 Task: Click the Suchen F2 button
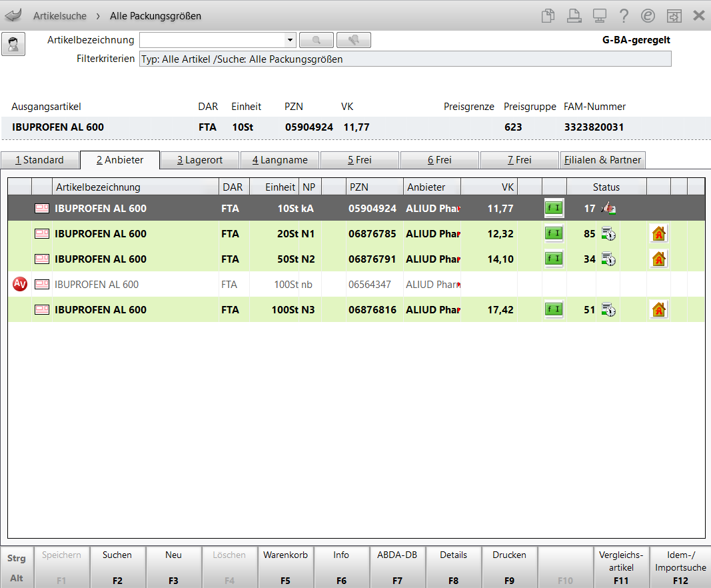(x=117, y=567)
